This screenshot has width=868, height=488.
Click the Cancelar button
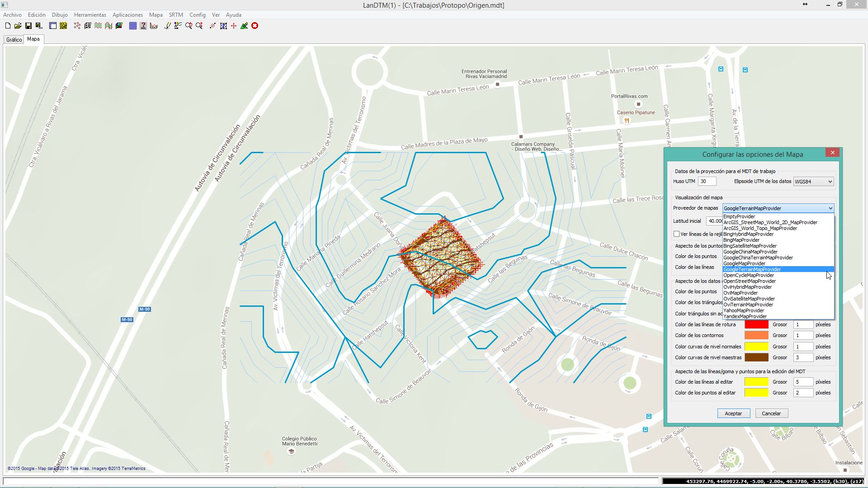[771, 413]
